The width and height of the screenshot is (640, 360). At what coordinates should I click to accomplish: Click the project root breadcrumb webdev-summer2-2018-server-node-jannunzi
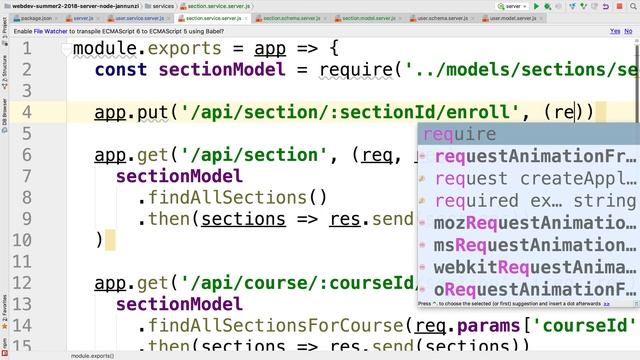point(72,6)
